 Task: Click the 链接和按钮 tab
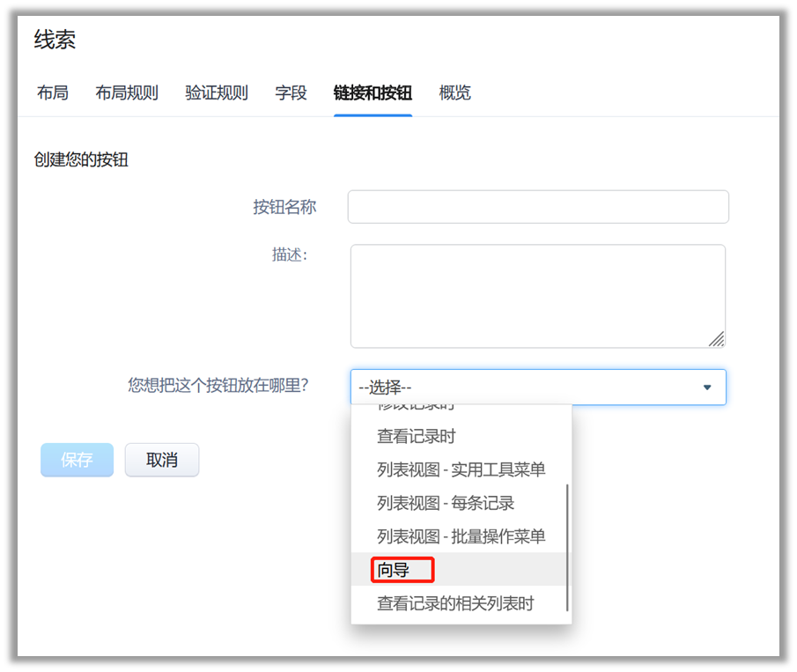tap(373, 92)
